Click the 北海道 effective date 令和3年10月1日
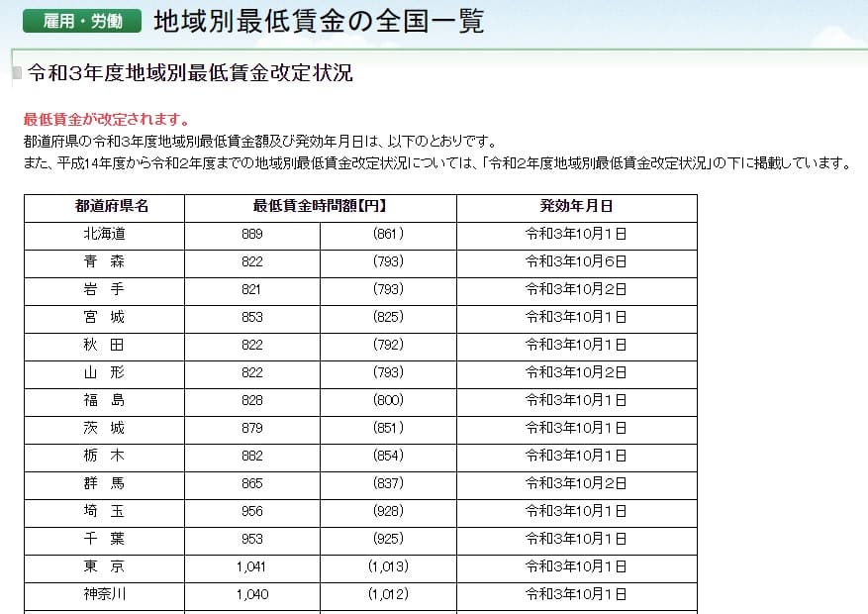Viewport: 868px width, 614px height. pos(576,234)
